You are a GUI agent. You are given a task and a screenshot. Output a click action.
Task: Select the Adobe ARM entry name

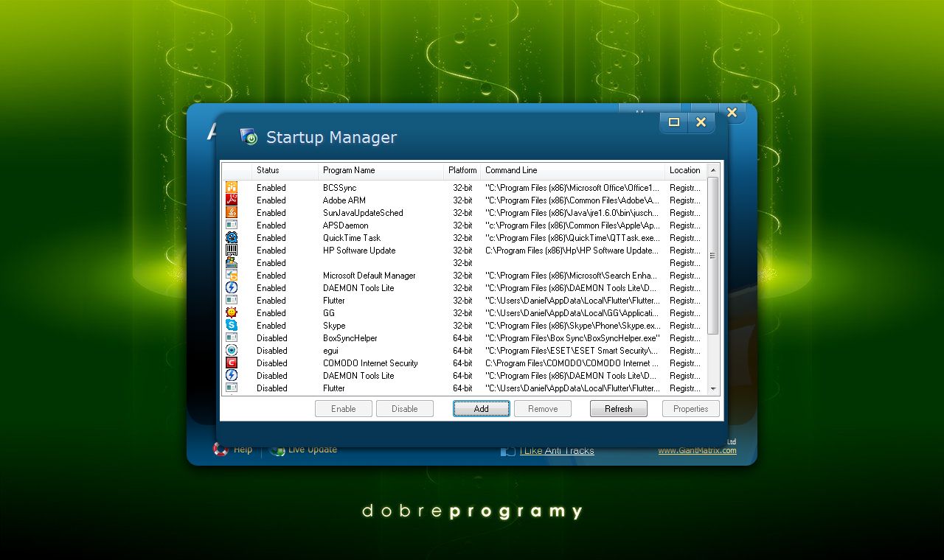pos(344,200)
